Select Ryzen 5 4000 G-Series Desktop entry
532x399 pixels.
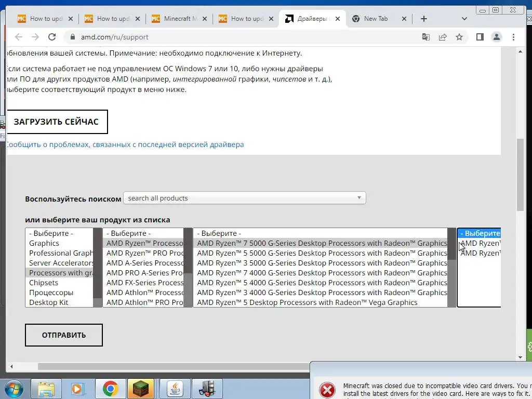click(x=321, y=283)
